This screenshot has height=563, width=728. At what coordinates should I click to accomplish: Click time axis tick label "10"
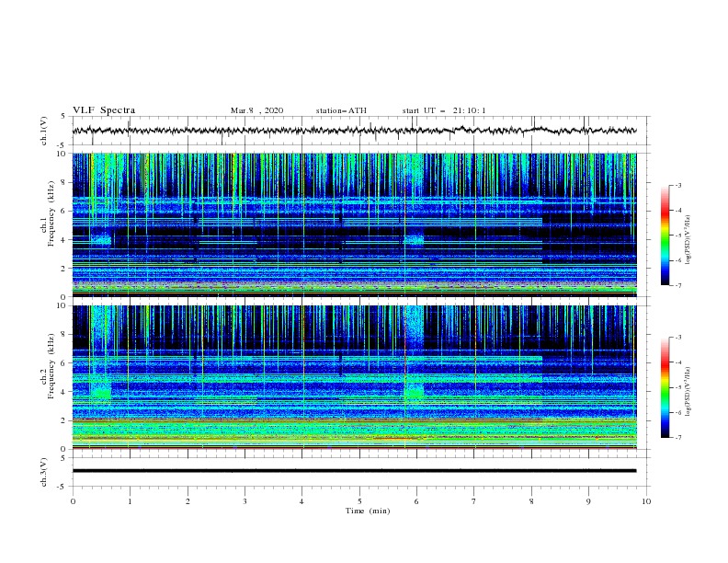coord(646,501)
